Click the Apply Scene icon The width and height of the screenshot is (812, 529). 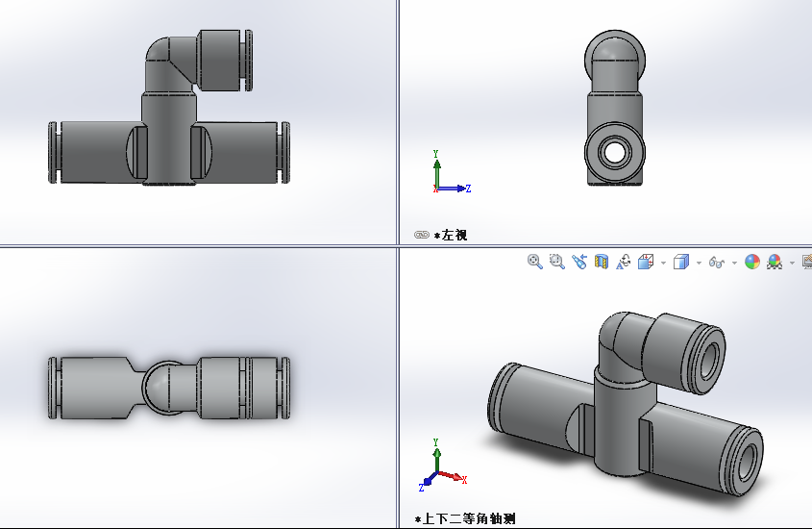point(775,262)
